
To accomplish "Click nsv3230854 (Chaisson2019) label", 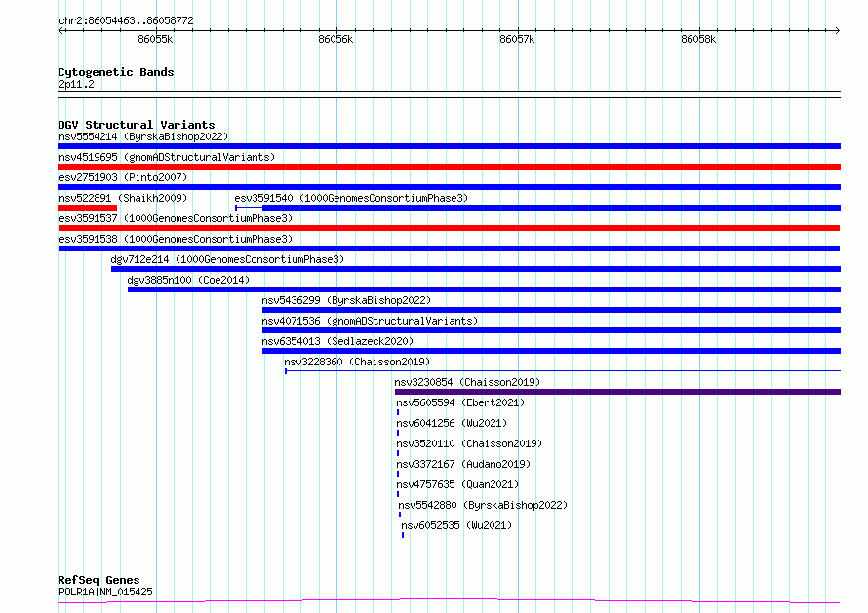I will [467, 382].
